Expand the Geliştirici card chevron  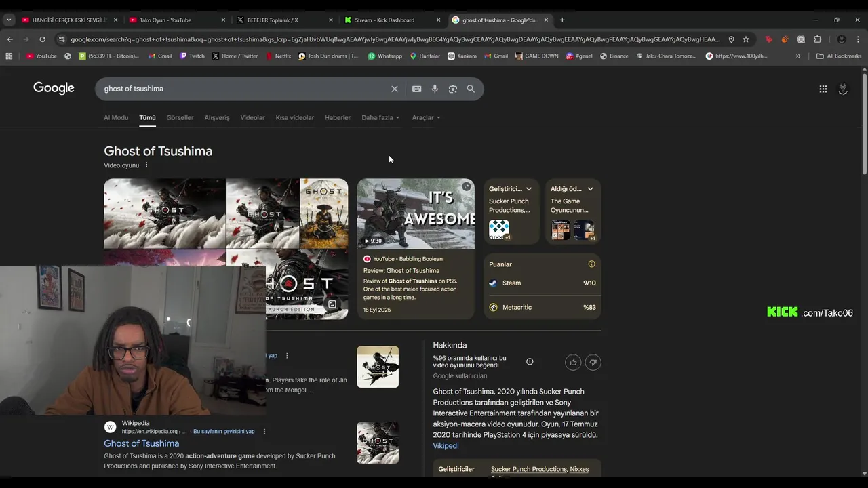[529, 189]
